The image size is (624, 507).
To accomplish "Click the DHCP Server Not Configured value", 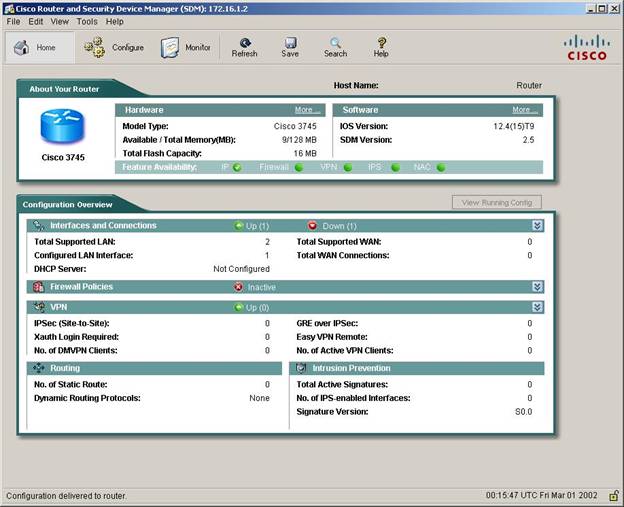I will tap(242, 269).
